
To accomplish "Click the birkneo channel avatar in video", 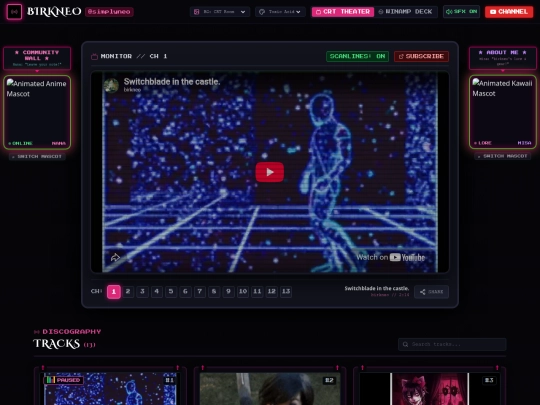I will tap(111, 85).
